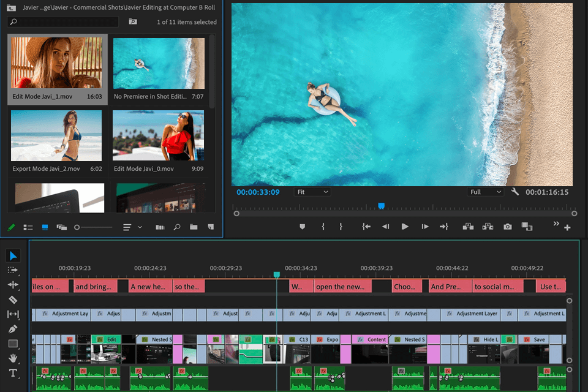Select the Pen tool

click(13, 329)
